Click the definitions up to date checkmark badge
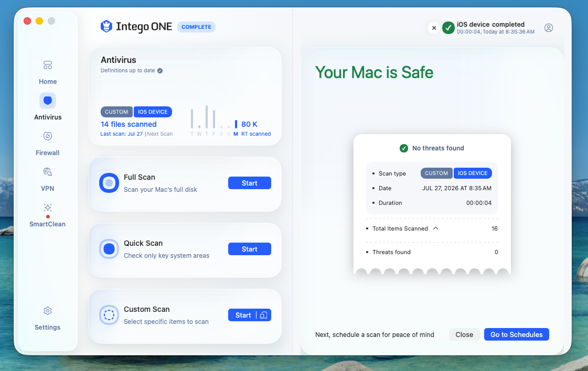The width and height of the screenshot is (588, 371). coord(160,70)
